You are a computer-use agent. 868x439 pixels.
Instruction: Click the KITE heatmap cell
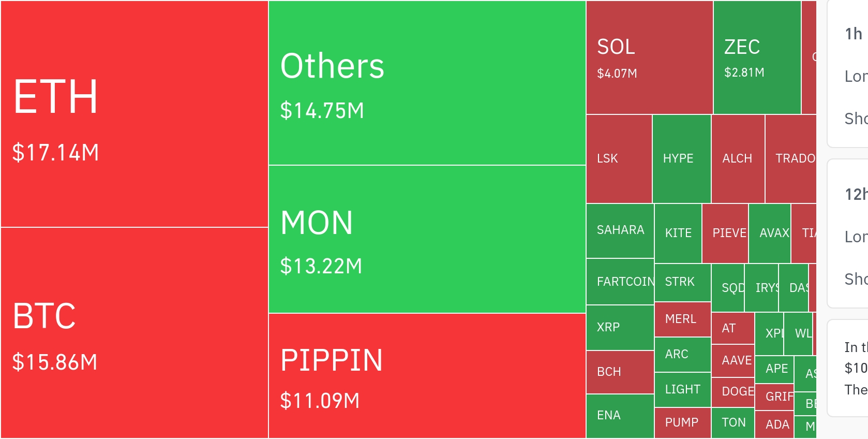click(x=678, y=233)
